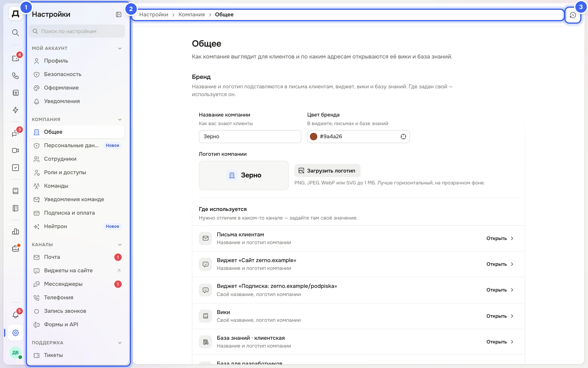
Task: Click the Название компании input field
Action: click(250, 137)
